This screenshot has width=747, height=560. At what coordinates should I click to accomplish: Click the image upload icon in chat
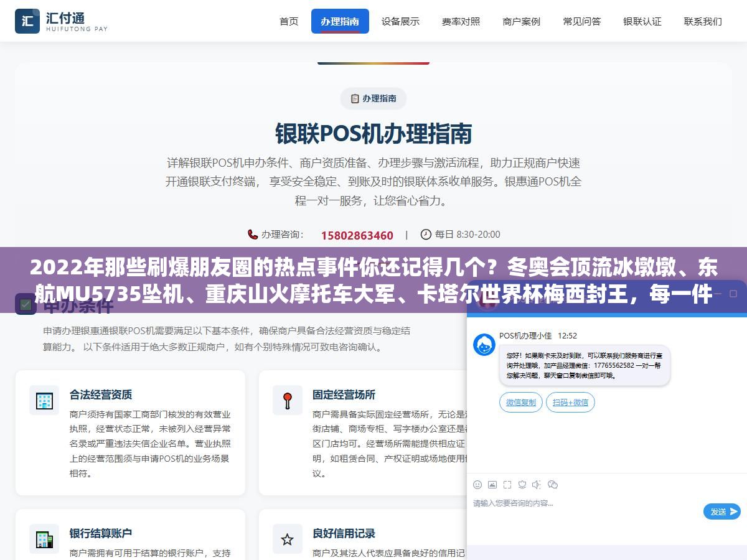(492, 485)
